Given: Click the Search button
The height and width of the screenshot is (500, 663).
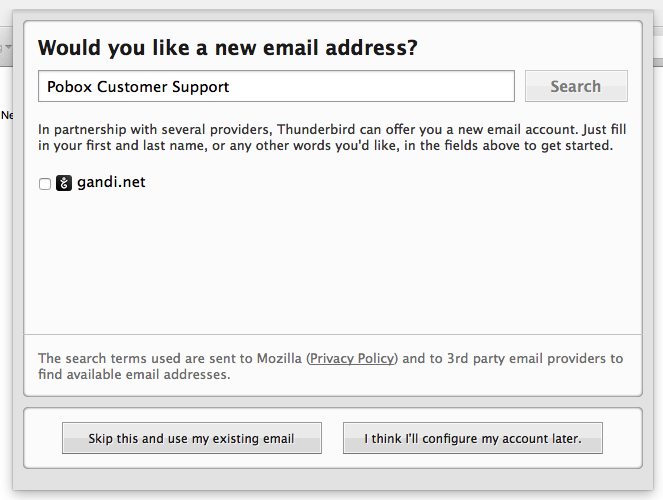Looking at the screenshot, I should click(x=576, y=86).
